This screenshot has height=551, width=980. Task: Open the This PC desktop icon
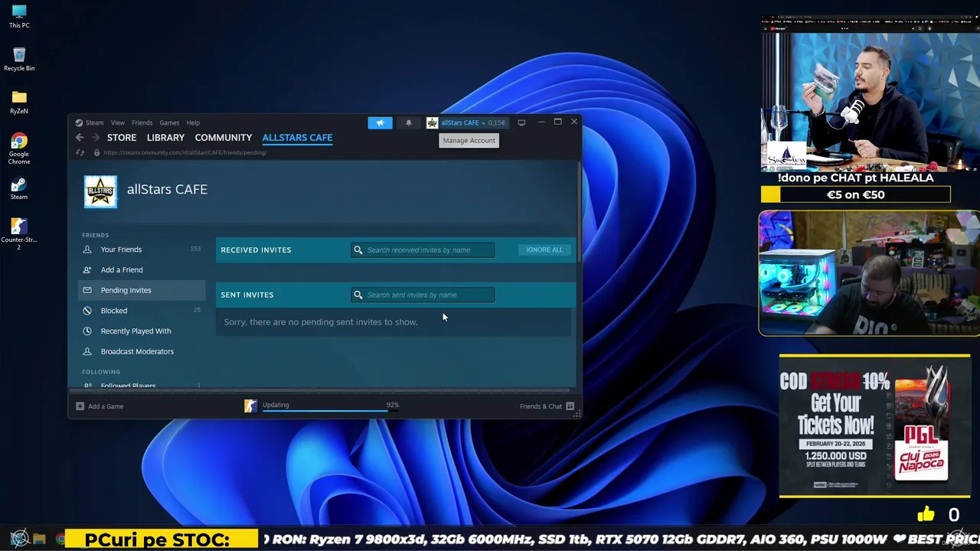click(x=19, y=16)
